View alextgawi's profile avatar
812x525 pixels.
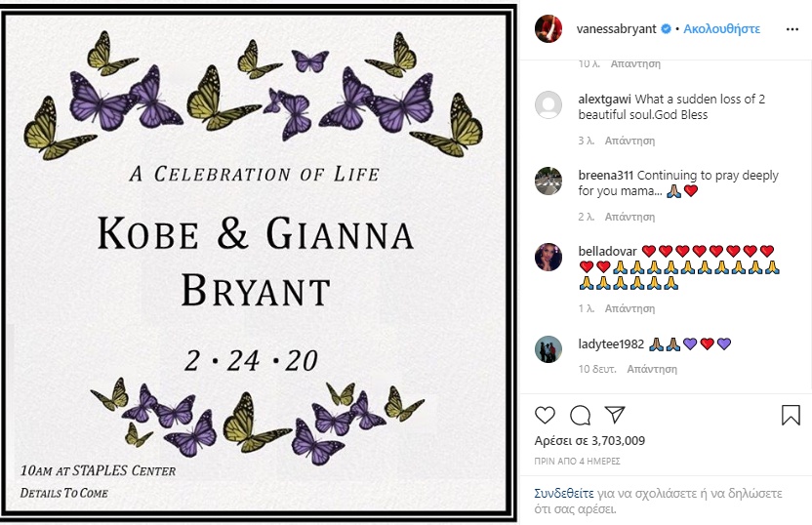pyautogui.click(x=548, y=104)
